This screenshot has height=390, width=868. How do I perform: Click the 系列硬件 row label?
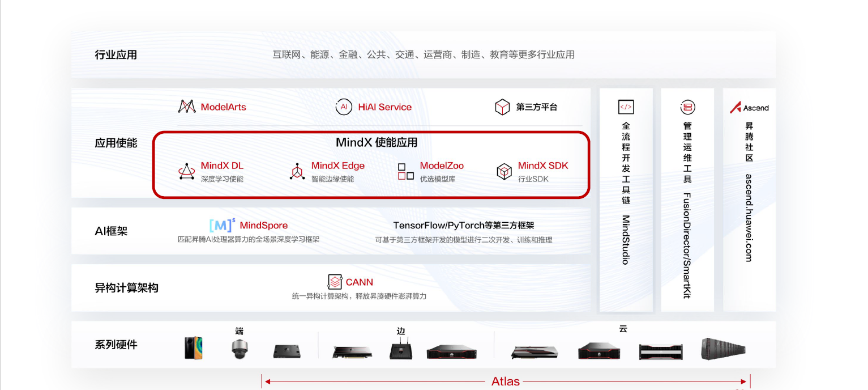(x=116, y=345)
